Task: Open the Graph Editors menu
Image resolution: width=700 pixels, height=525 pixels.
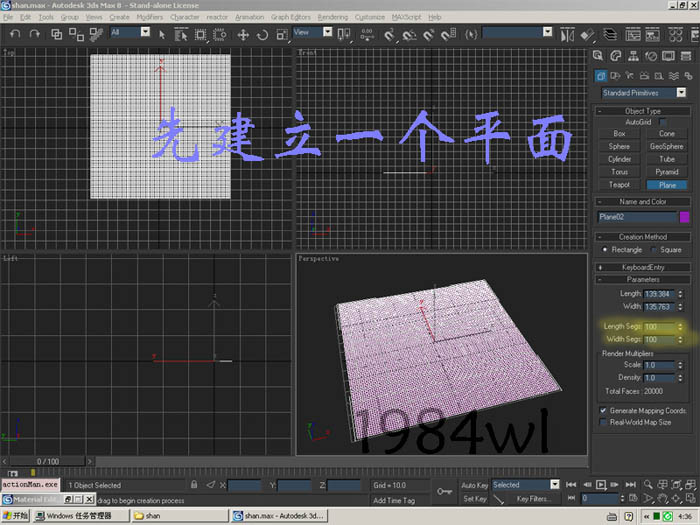Action: click(291, 17)
